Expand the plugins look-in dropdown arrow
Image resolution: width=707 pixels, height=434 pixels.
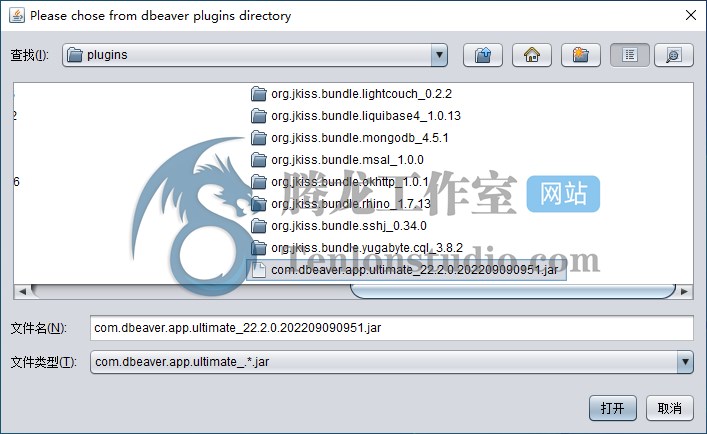click(x=439, y=55)
